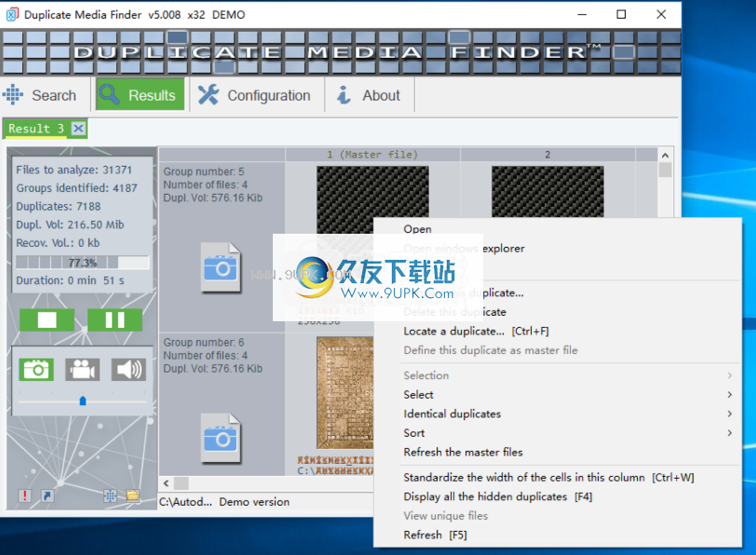The image size is (756, 555).
Task: Click the column 2 header
Action: (x=547, y=155)
